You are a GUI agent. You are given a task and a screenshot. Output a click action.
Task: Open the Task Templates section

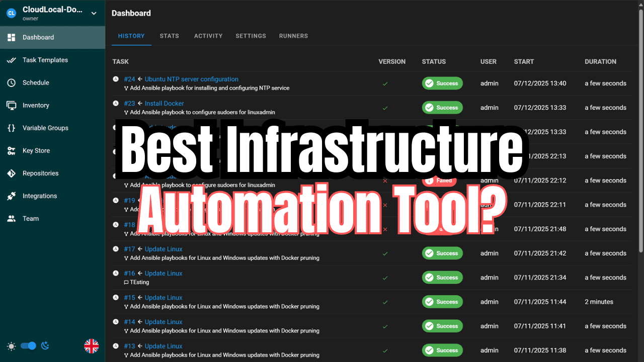[x=43, y=60]
